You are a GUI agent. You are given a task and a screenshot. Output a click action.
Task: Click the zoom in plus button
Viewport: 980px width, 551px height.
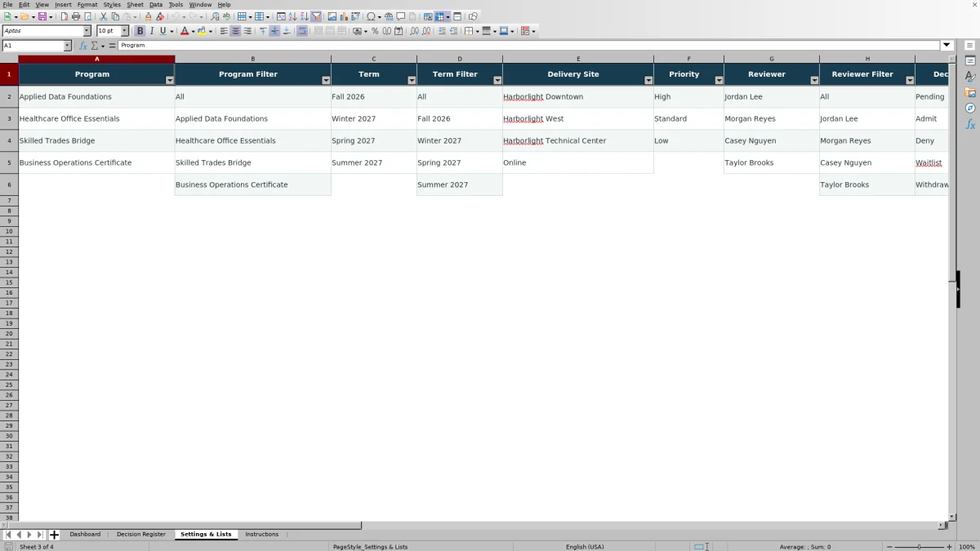pyautogui.click(x=947, y=547)
